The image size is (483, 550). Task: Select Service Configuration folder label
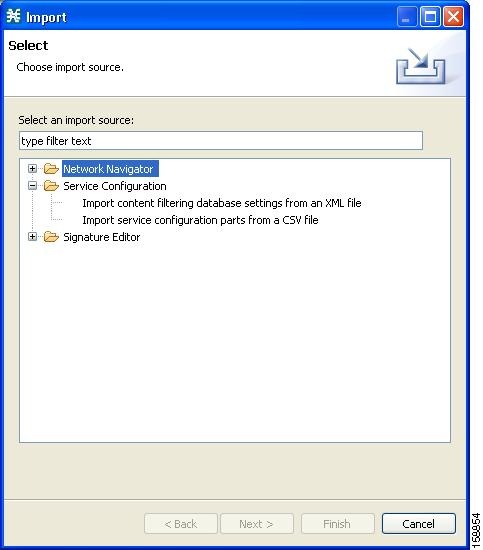click(x=115, y=186)
